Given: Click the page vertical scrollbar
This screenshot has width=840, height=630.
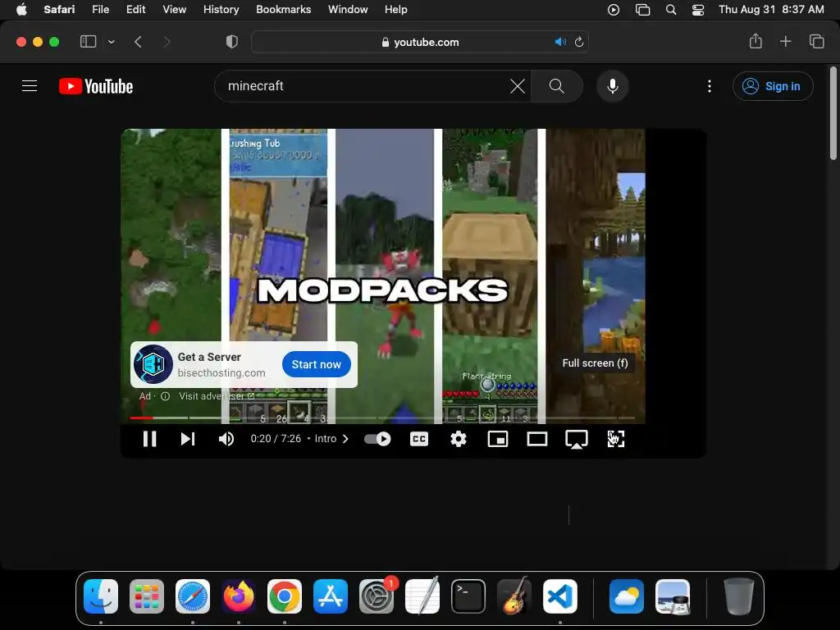Looking at the screenshot, I should 833,113.
